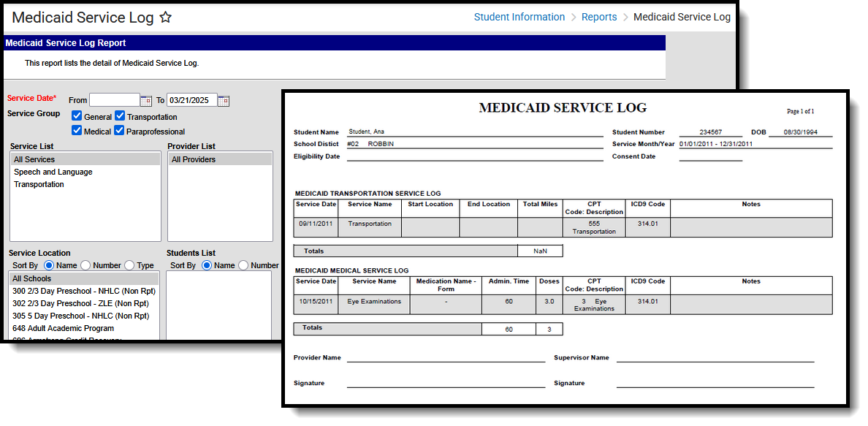This screenshot has width=868, height=426.
Task: Uncheck the Paraprofessional service group checkbox
Action: (x=119, y=131)
